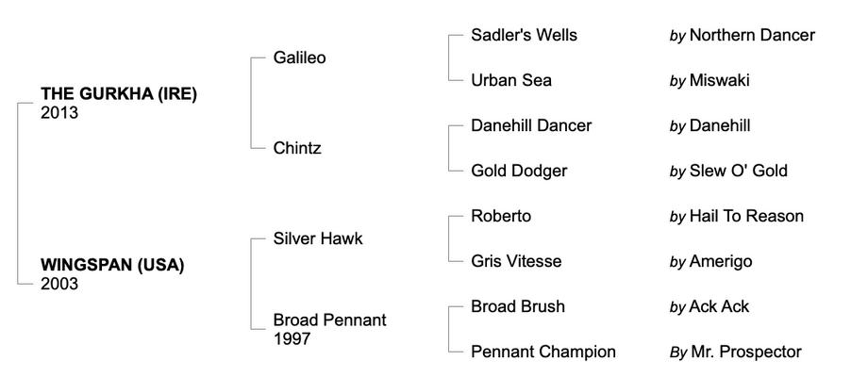Screen dimensions: 868x377
Task: Click Urban Sea ancestor name
Action: pyautogui.click(x=509, y=80)
